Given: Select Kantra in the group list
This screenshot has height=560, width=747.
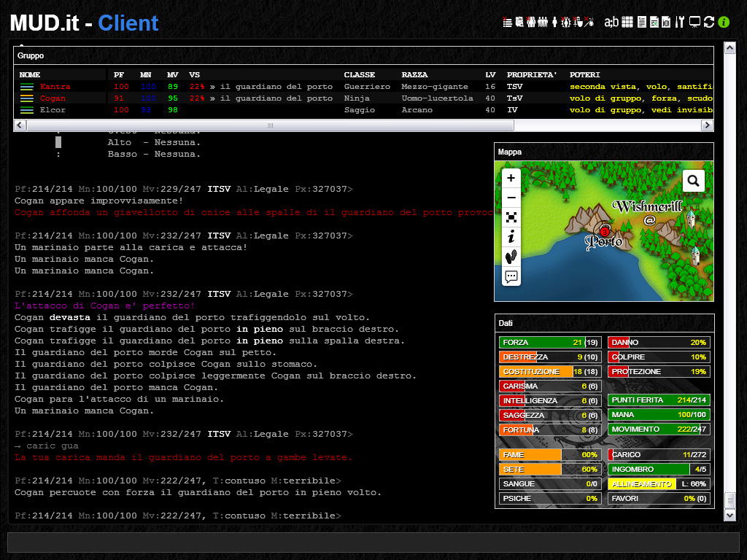Looking at the screenshot, I should click(55, 87).
